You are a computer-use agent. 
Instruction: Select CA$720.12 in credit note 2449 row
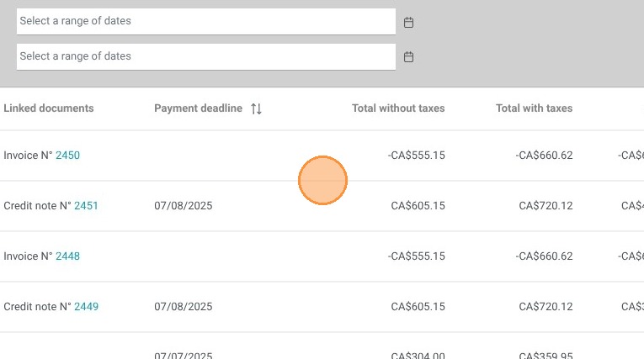(x=546, y=307)
